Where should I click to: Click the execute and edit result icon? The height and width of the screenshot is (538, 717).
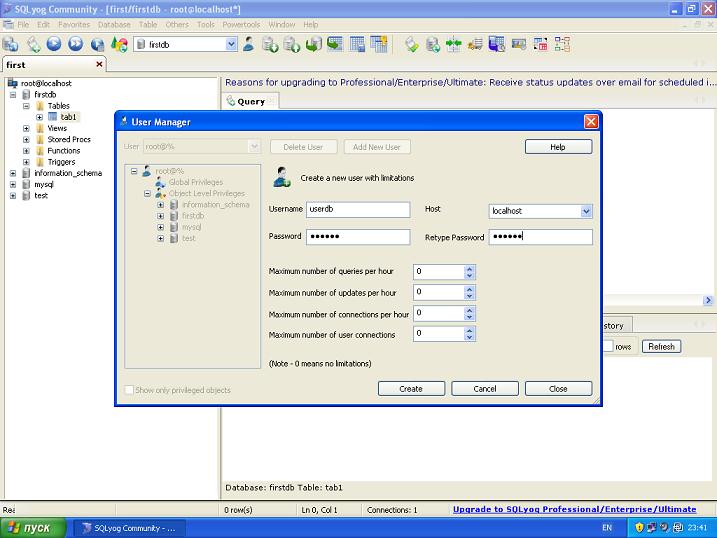[97, 44]
